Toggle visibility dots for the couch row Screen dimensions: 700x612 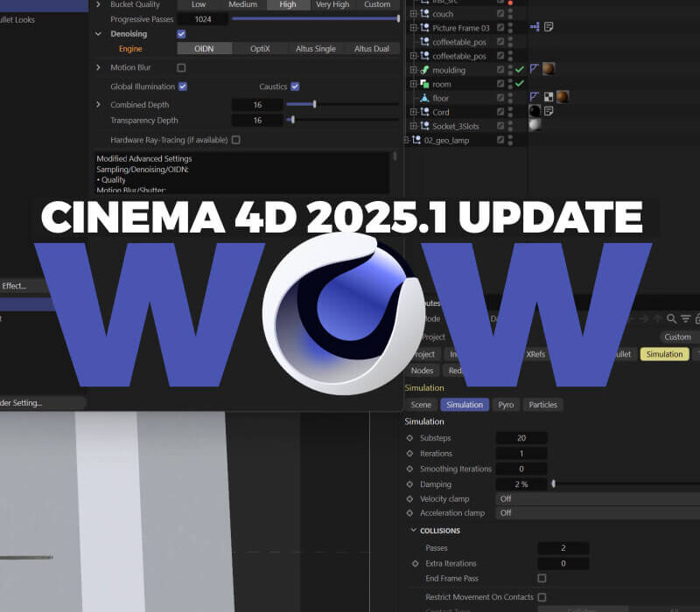pyautogui.click(x=510, y=14)
